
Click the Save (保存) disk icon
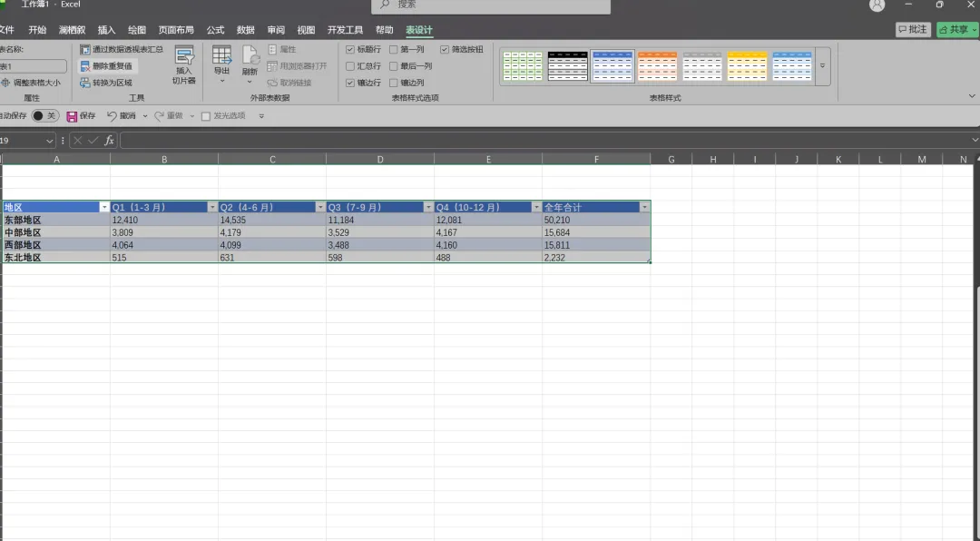click(x=72, y=116)
